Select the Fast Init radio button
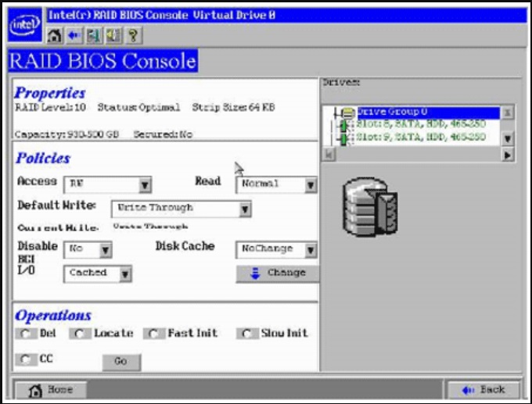Viewport: 532px width, 404px height. (x=153, y=334)
